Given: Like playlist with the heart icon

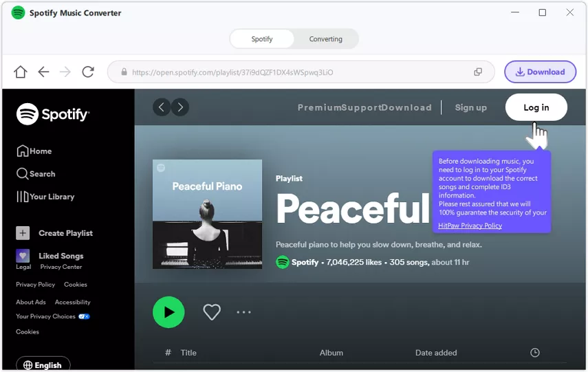Looking at the screenshot, I should pos(212,312).
